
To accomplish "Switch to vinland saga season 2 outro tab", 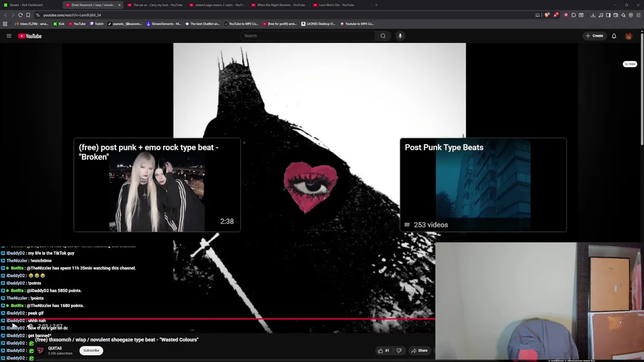I will [x=216, y=5].
